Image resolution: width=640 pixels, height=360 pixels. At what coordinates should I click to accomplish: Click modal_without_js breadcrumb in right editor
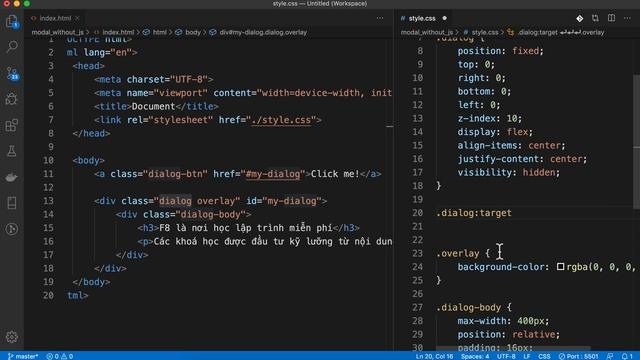coord(427,32)
